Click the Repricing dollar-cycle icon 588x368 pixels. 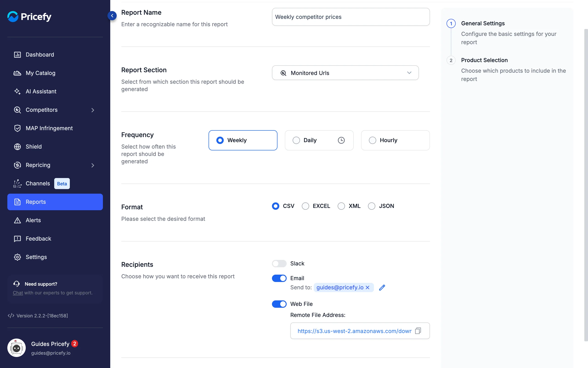coord(17,165)
